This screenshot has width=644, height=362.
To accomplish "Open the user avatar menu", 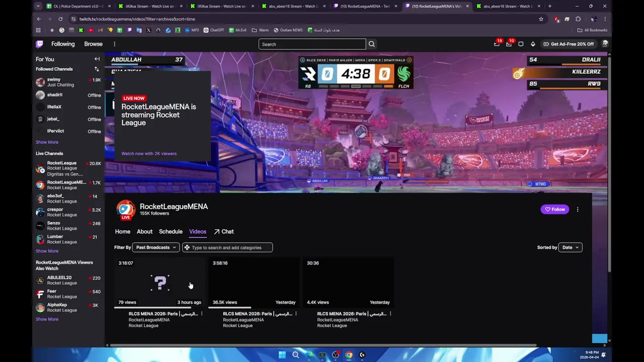I will point(605,44).
